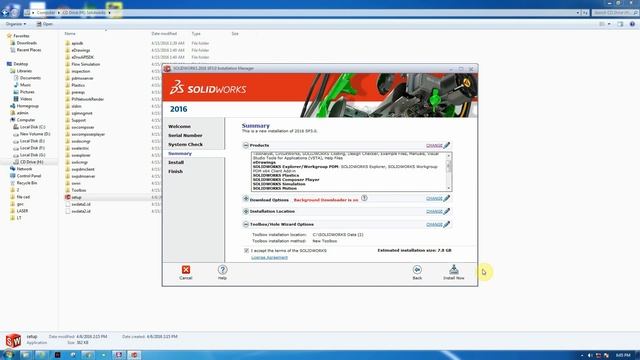Viewport: 640px width, 360px height.
Task: Open Control Panel in navigation pane
Action: coord(29,176)
